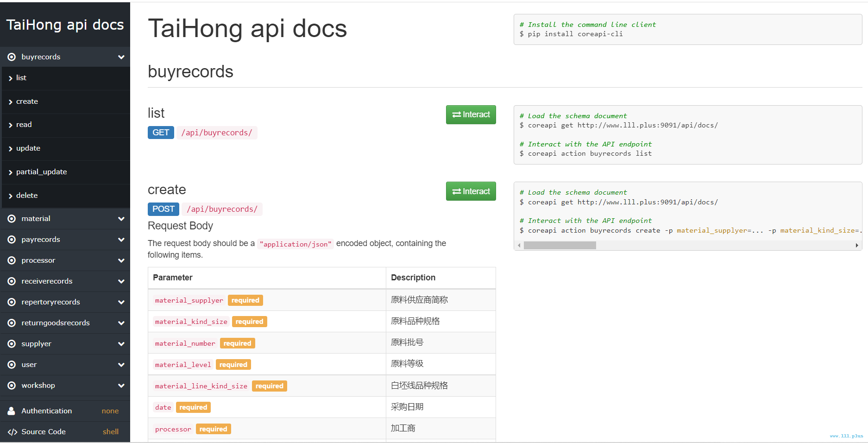
Task: Expand the supplyer section chevron
Action: coord(121,344)
